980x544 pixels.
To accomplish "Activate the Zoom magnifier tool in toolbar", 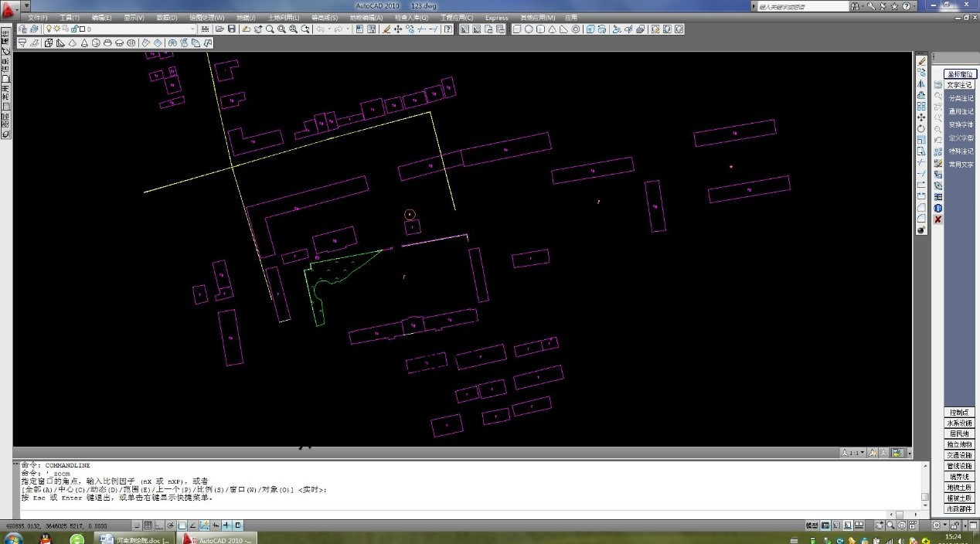I will [x=270, y=29].
